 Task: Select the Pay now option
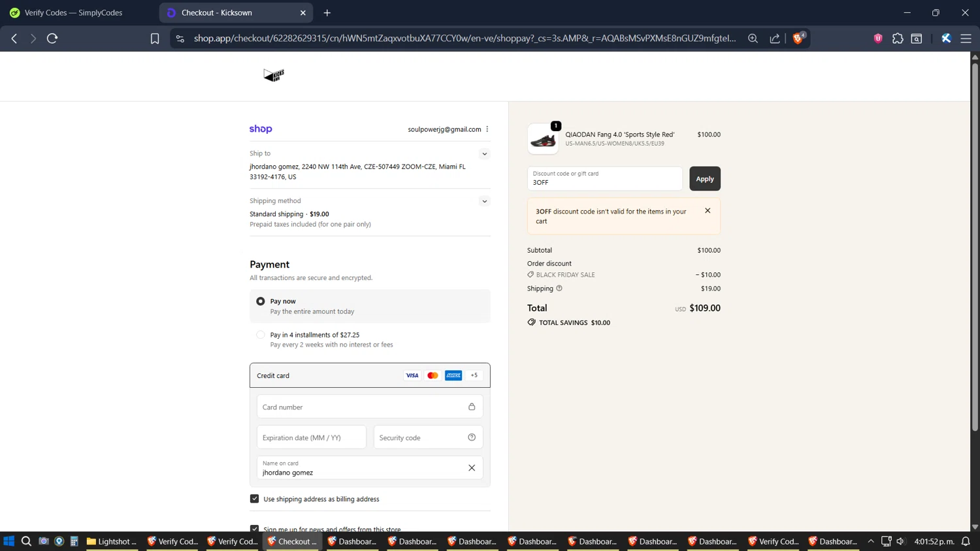(261, 301)
